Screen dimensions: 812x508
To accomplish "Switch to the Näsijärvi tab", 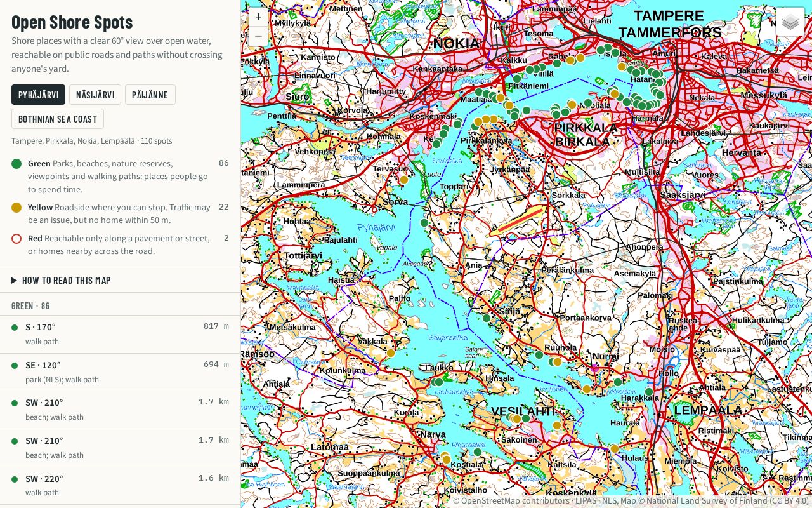I will pyautogui.click(x=95, y=95).
